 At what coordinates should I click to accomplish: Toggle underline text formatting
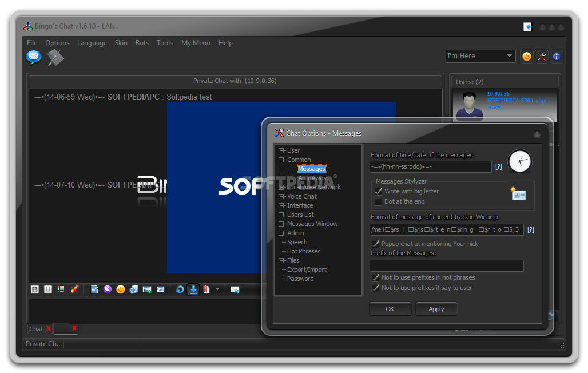[x=48, y=289]
